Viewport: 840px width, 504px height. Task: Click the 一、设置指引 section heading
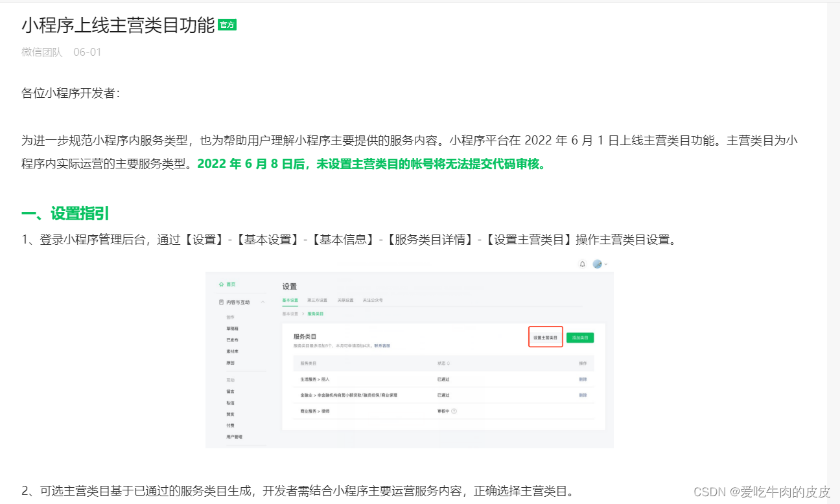(x=65, y=214)
